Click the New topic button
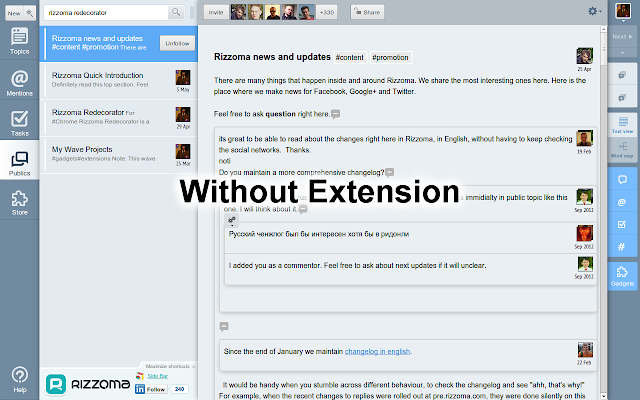The width and height of the screenshot is (640, 400). point(14,13)
